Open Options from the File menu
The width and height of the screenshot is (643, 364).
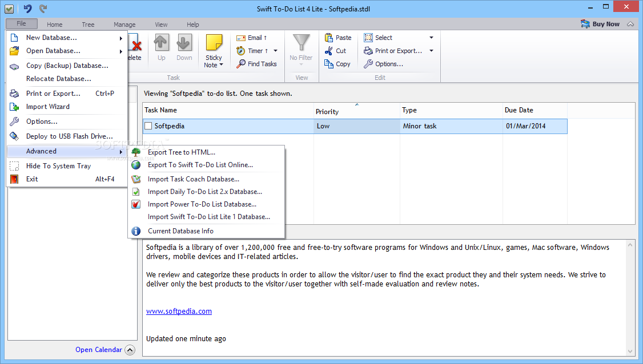coord(67,122)
